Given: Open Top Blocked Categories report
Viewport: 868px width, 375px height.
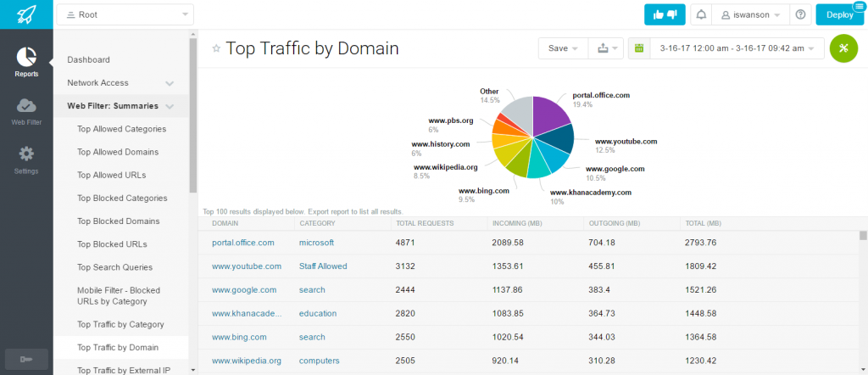Looking at the screenshot, I should [x=122, y=199].
